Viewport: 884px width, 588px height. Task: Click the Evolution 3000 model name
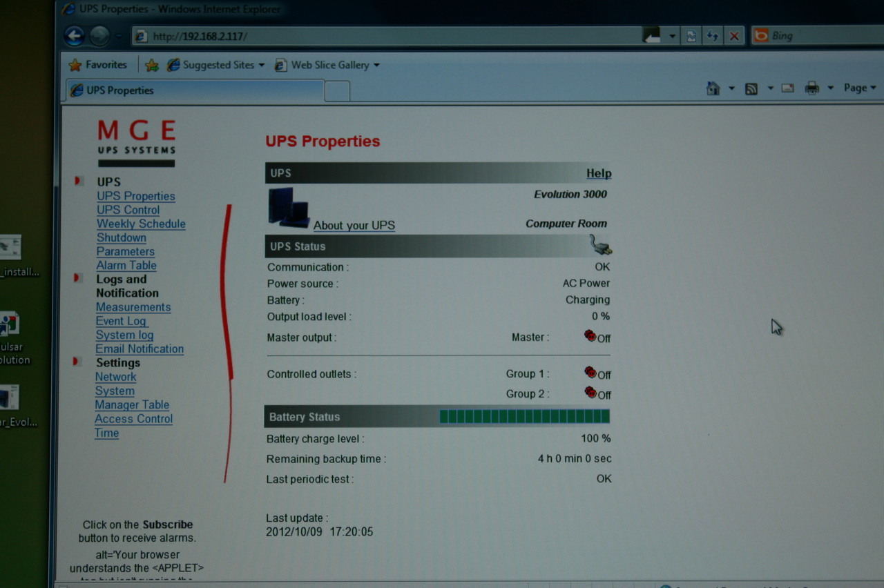point(570,195)
